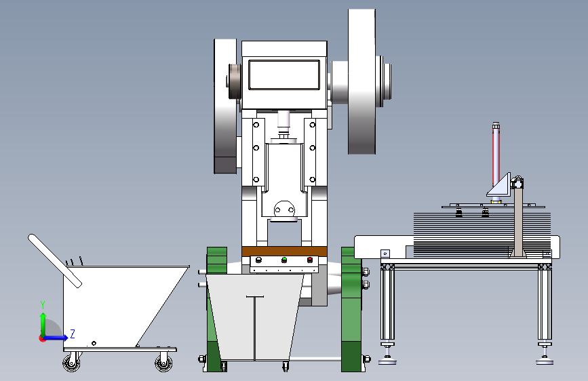Click the green Y axis arrow of the triad

pyautogui.click(x=43, y=324)
